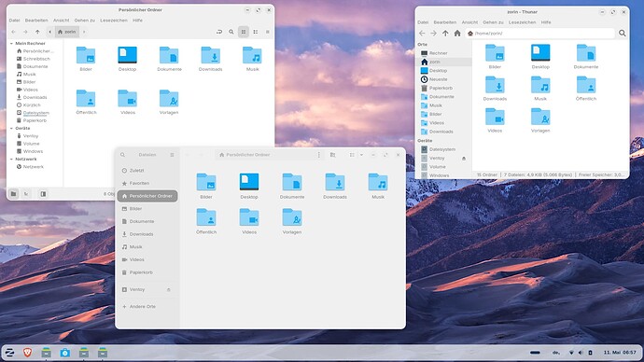Collapse the Geräte section in the Nemo sidebar

pyautogui.click(x=11, y=128)
